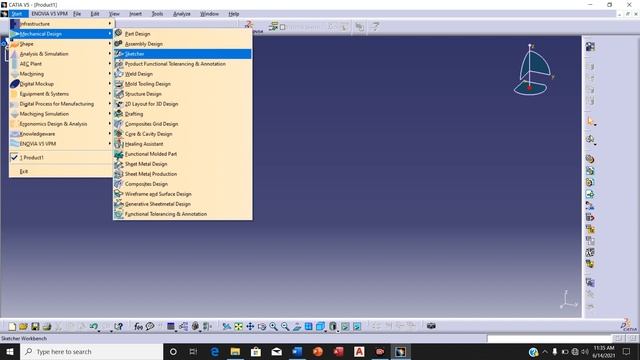Undo the last action

[x=94, y=326]
